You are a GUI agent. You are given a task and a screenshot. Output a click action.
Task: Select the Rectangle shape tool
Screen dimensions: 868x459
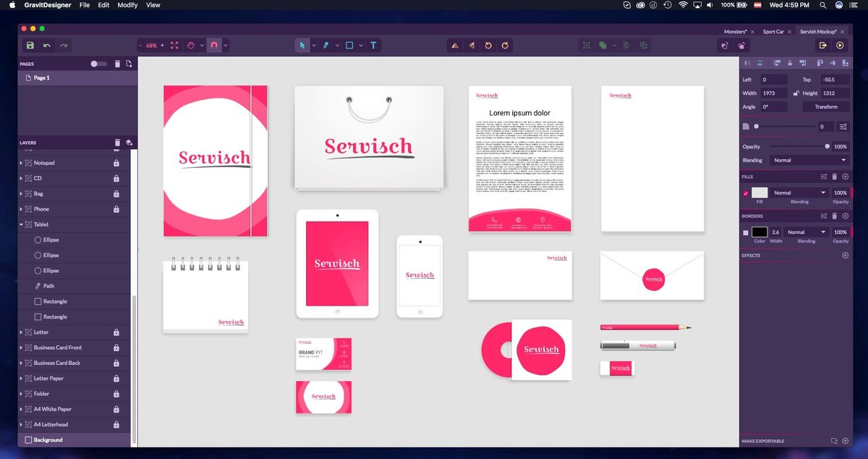(x=350, y=45)
